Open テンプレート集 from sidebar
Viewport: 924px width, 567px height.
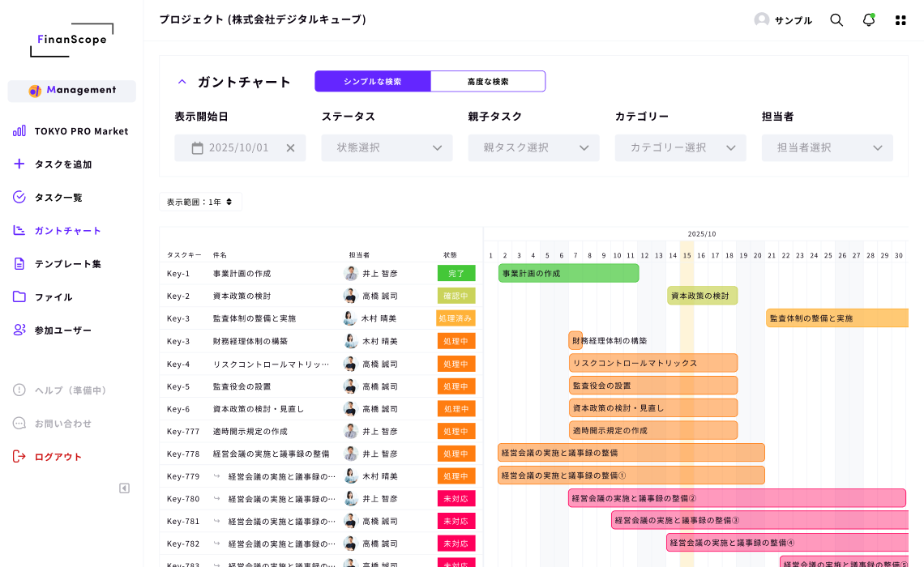click(x=67, y=263)
